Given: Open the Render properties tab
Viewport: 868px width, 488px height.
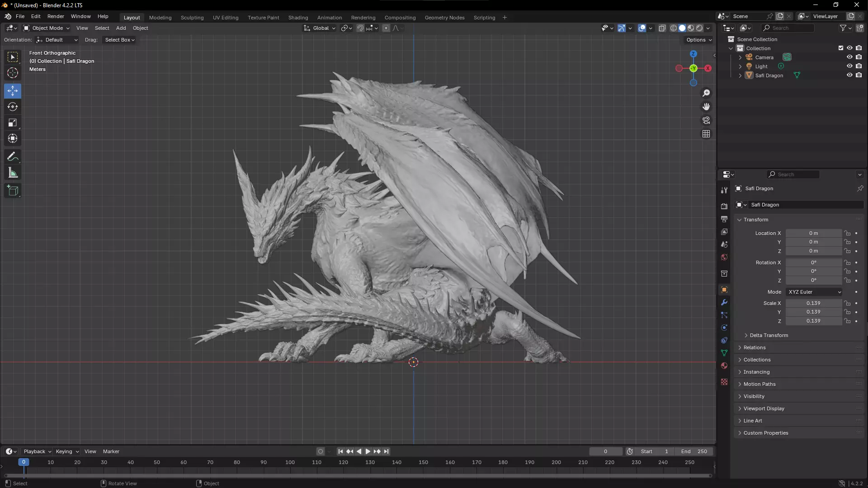Looking at the screenshot, I should 724,206.
